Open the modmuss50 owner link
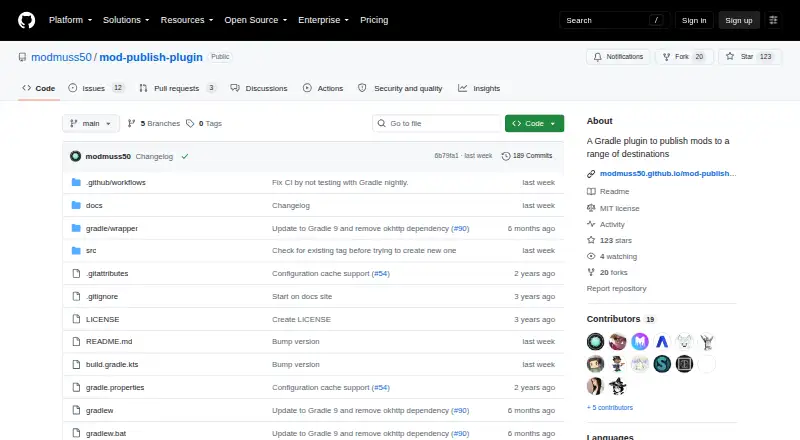The height and width of the screenshot is (440, 800). [x=61, y=57]
